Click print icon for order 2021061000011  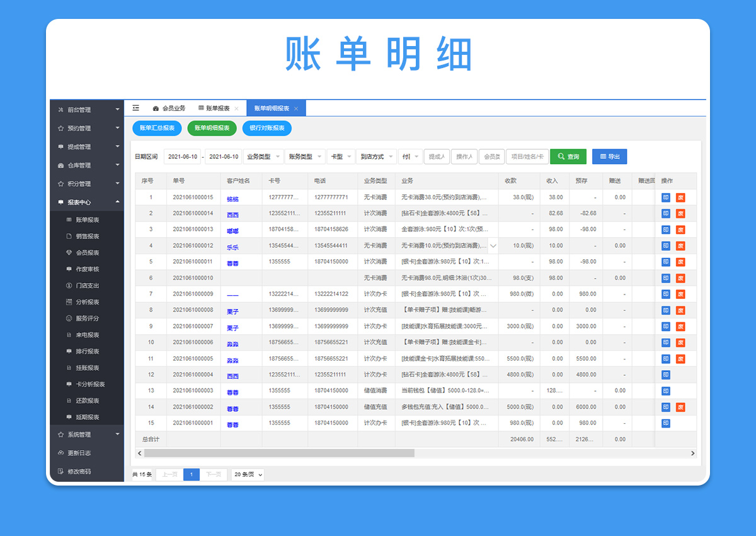(666, 262)
